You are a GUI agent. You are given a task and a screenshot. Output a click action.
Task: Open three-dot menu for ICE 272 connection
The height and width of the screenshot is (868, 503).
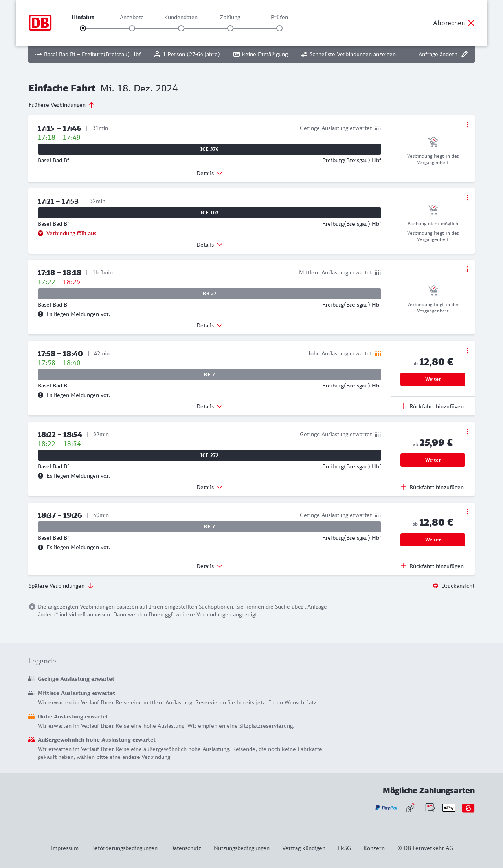pos(467,431)
